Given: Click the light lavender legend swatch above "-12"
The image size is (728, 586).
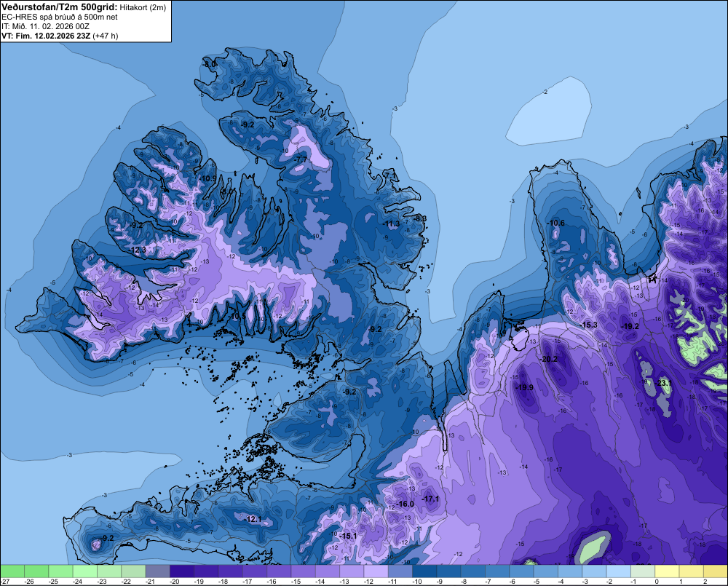Looking at the screenshot, I should click(376, 571).
